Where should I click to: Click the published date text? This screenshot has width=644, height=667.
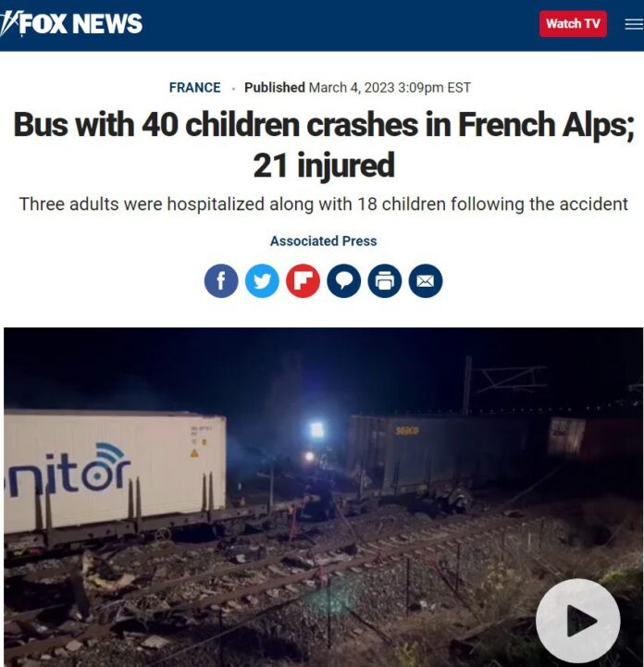coord(390,87)
